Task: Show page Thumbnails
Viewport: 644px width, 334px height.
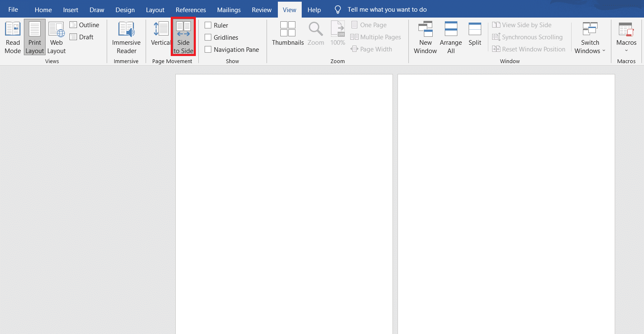Action: [x=288, y=34]
